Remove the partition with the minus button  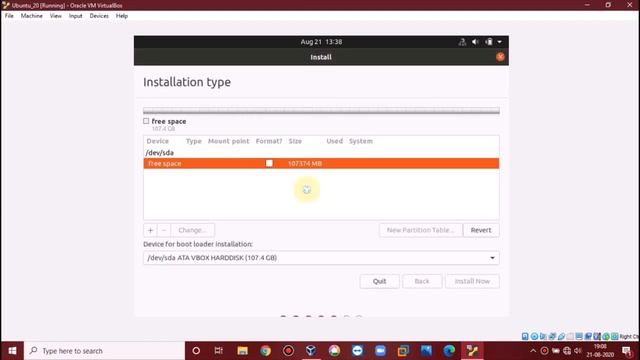point(164,230)
